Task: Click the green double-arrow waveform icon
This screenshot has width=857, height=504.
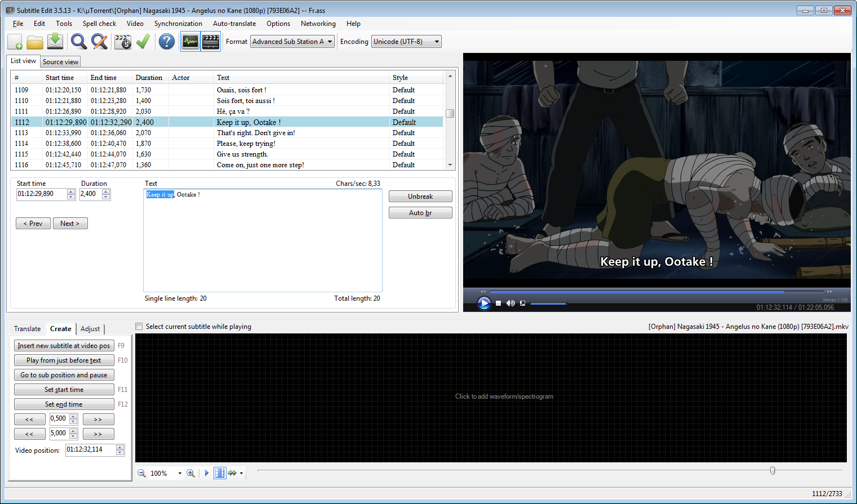Action: (x=232, y=474)
